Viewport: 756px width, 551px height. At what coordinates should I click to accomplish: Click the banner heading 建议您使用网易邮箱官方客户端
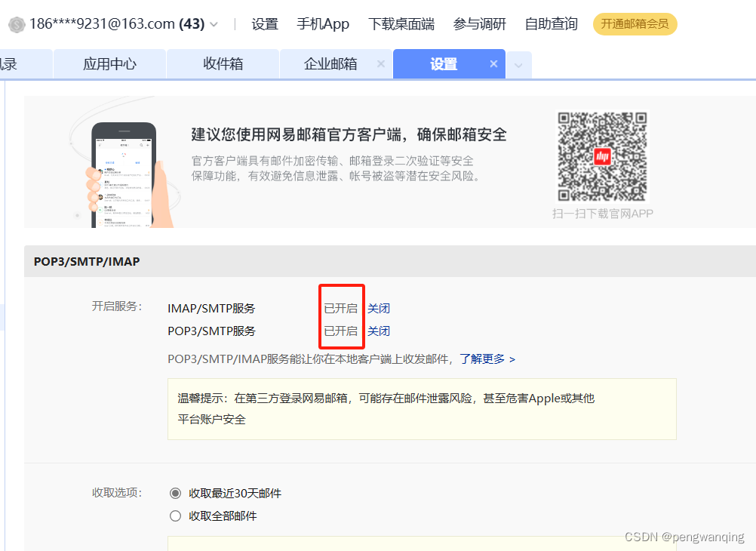[x=349, y=134]
